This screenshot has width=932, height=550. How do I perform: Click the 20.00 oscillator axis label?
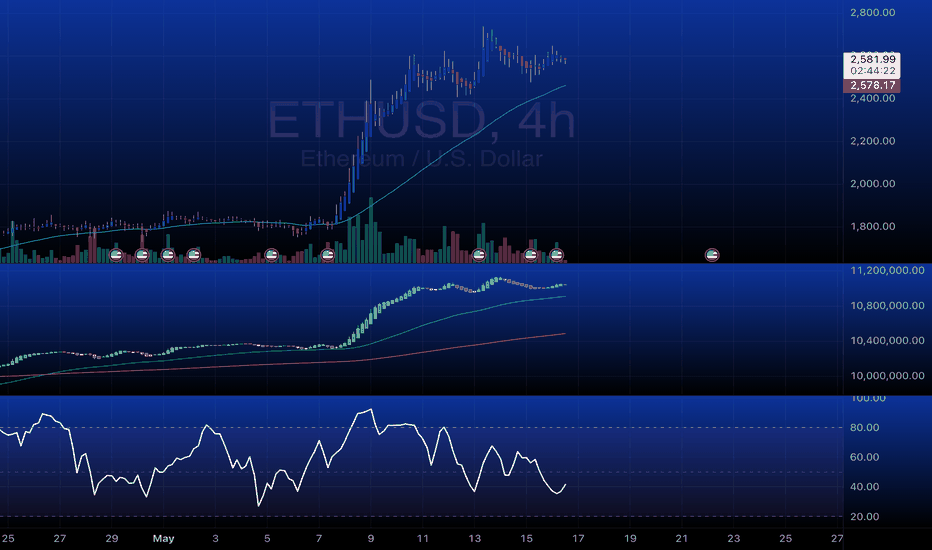[x=865, y=517]
